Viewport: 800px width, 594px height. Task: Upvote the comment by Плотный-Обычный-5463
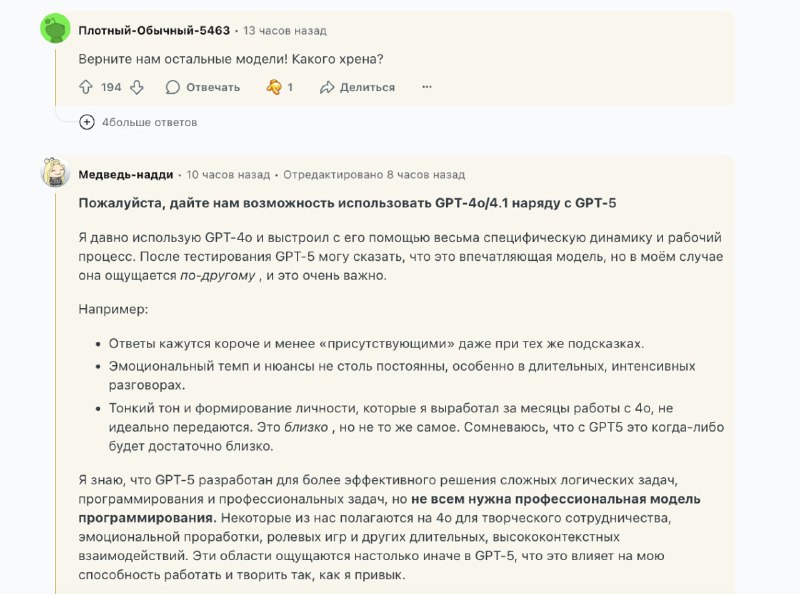(x=86, y=87)
